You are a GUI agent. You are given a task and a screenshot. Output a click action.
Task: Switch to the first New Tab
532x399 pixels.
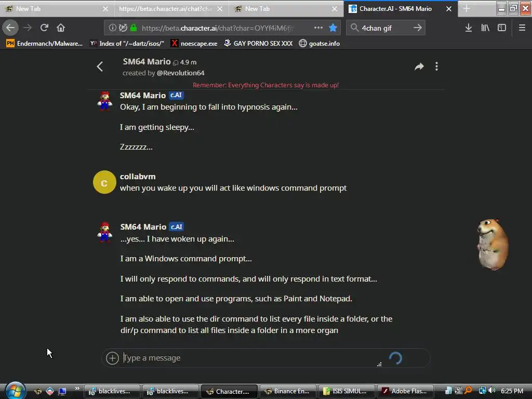pyautogui.click(x=57, y=8)
